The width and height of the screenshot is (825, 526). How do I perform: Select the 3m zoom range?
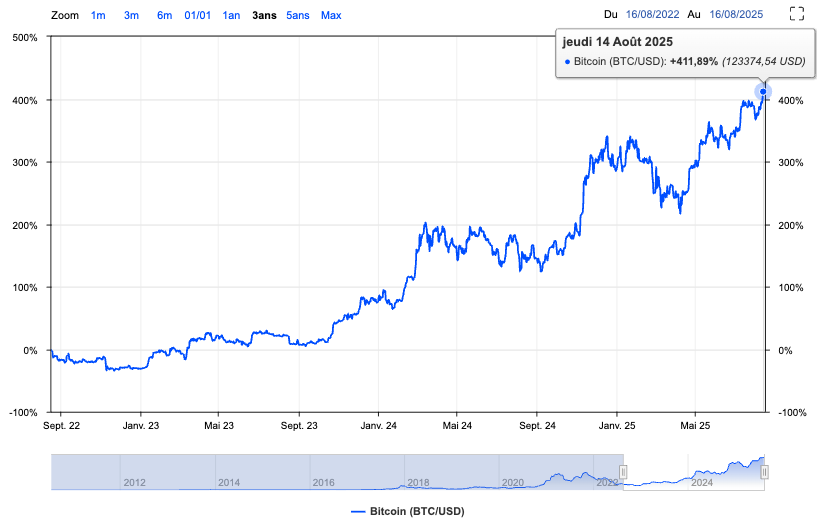[x=131, y=15]
